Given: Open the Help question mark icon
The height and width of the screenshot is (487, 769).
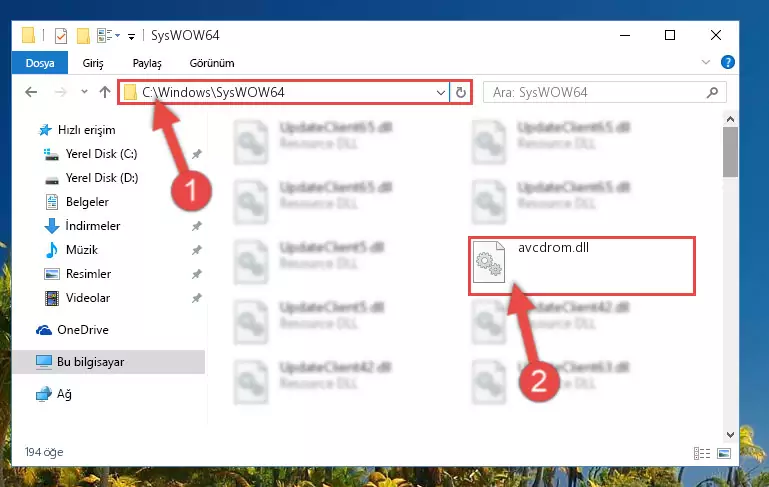Looking at the screenshot, I should [x=727, y=62].
